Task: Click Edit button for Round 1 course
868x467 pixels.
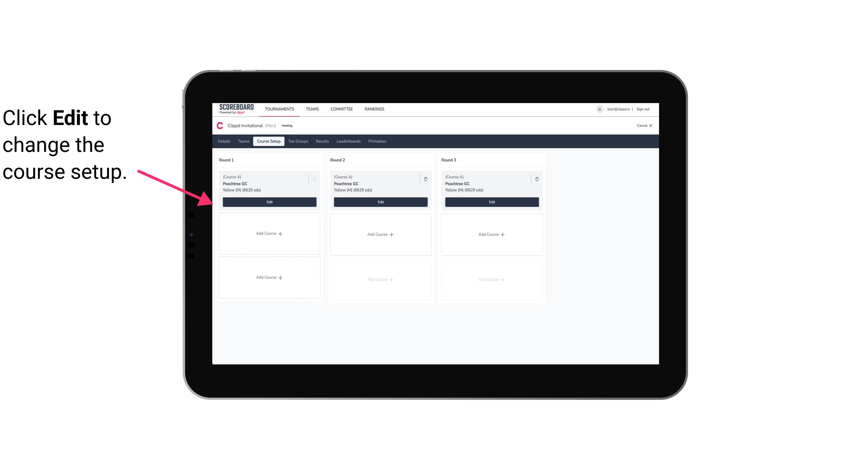Action: 269,201
